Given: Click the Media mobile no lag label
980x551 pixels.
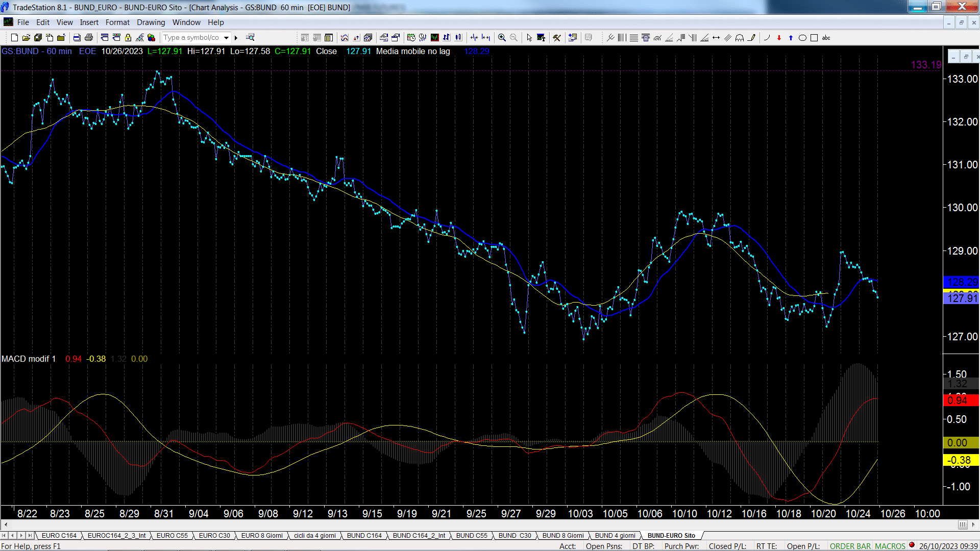Looking at the screenshot, I should pos(413,51).
